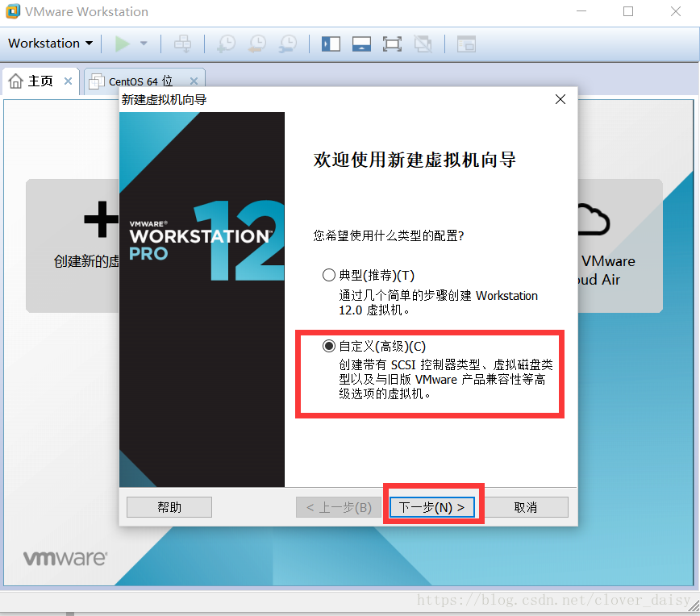700x616 pixels.
Task: Open the snapshot manager toolbar icon
Action: (288, 44)
